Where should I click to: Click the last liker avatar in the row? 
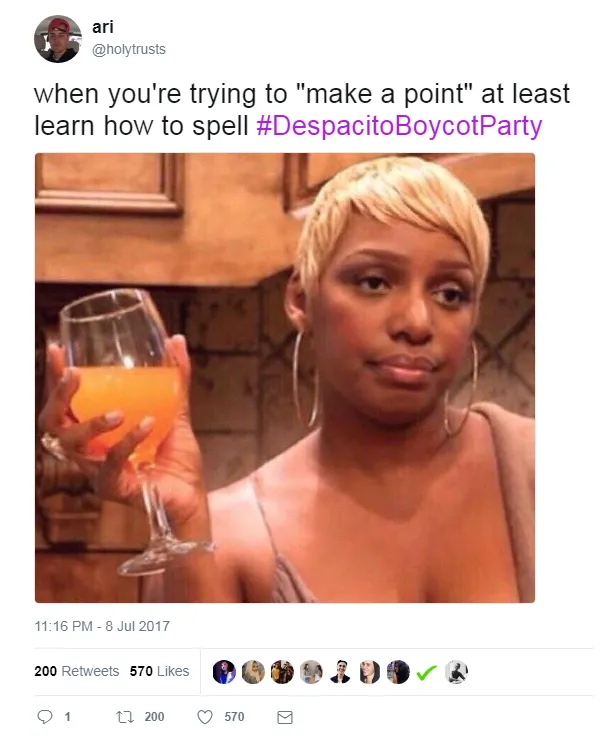click(x=456, y=672)
